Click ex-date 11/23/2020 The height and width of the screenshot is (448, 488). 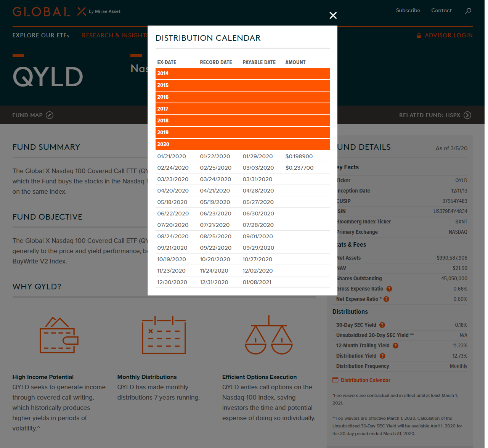[x=171, y=271]
